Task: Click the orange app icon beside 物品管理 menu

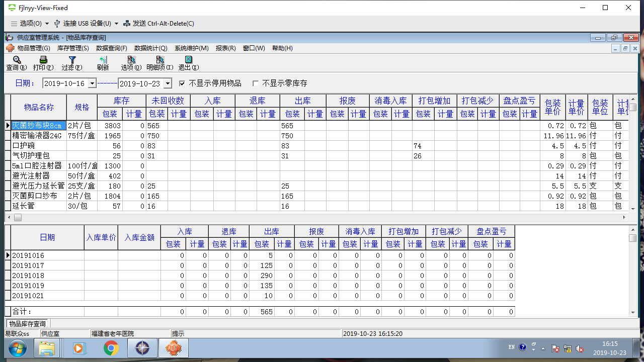Action: coord(10,48)
